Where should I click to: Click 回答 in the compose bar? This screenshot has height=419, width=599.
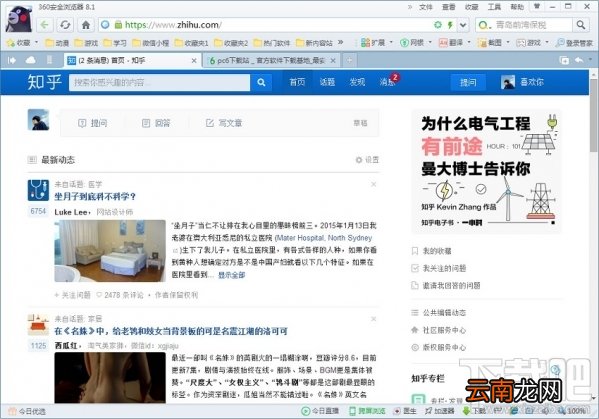pyautogui.click(x=156, y=123)
